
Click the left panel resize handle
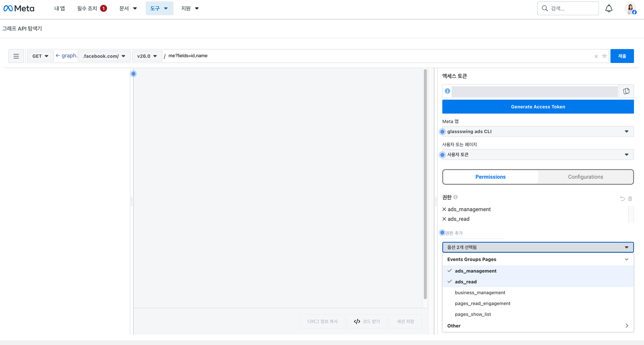pyautogui.click(x=132, y=201)
